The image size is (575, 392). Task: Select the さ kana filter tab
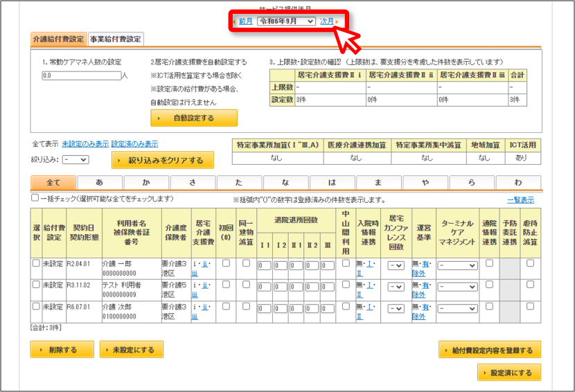pos(193,182)
